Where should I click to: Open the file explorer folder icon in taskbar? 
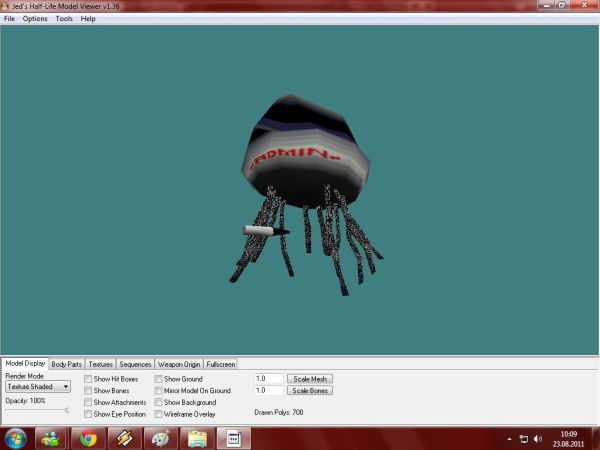tap(197, 438)
